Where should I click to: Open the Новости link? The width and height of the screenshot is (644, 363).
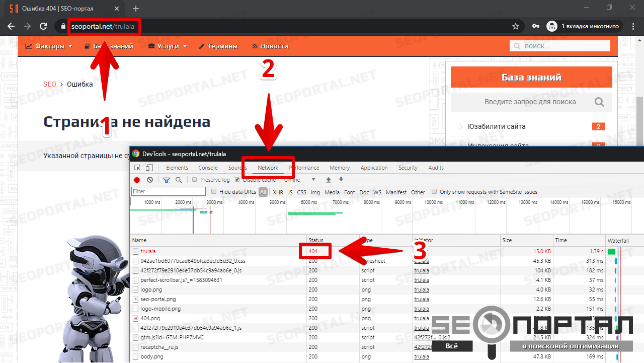(x=274, y=46)
